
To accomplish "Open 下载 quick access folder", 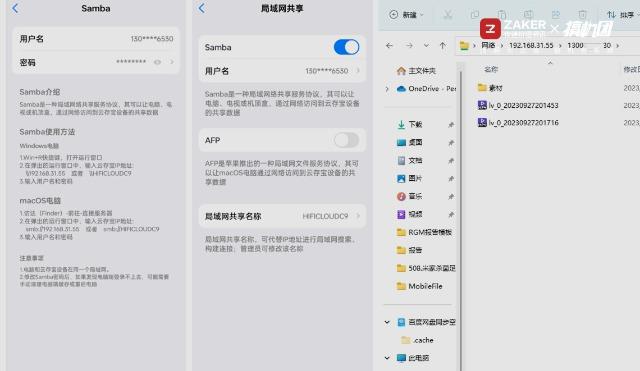I will 410,124.
